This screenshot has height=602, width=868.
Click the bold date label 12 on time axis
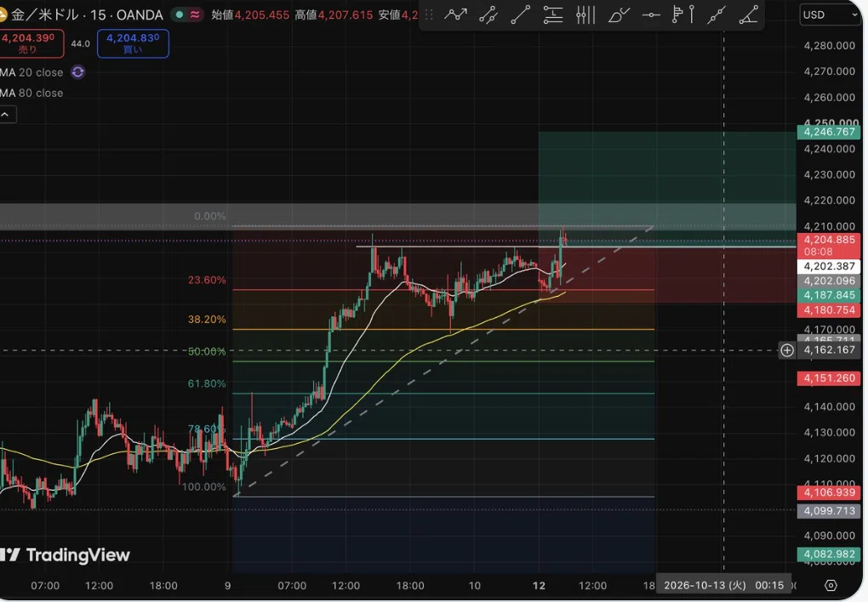(539, 585)
